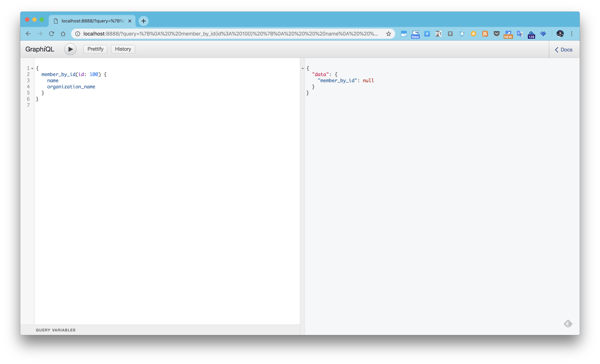Open the Docs panel
Viewport: 600px width, 364px height.
[x=564, y=49]
